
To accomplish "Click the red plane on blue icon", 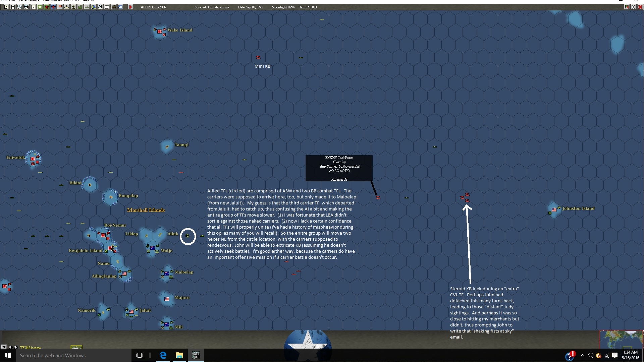I will [x=53, y=7].
